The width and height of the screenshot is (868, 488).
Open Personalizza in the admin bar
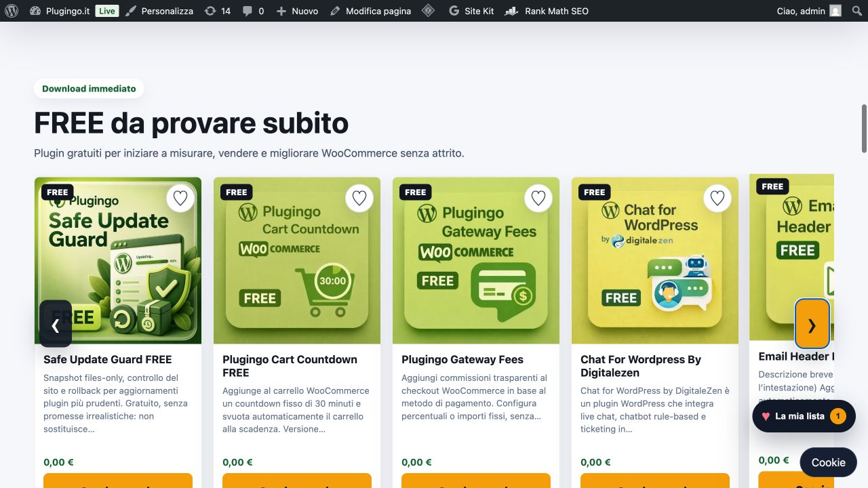(159, 11)
